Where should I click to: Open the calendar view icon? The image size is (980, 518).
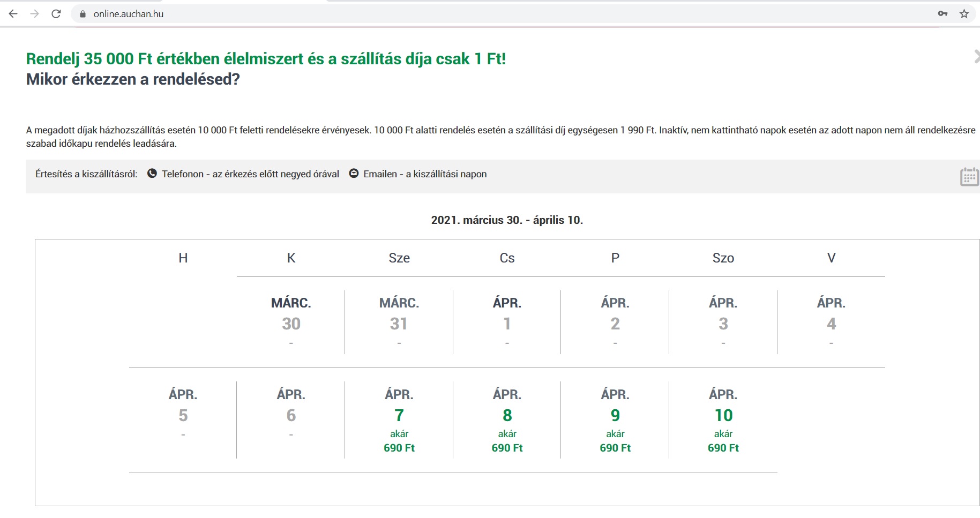click(x=969, y=176)
